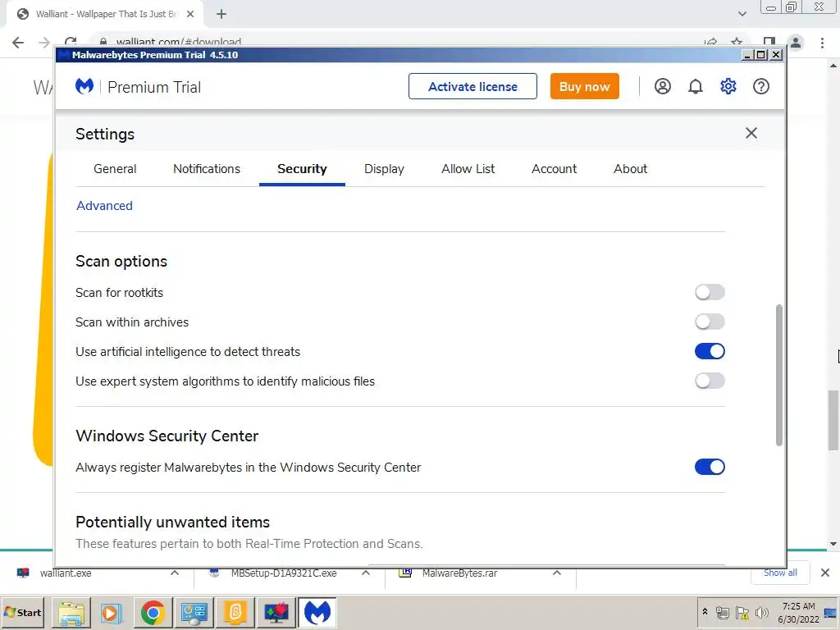Bookmark this page with the star icon

[737, 42]
